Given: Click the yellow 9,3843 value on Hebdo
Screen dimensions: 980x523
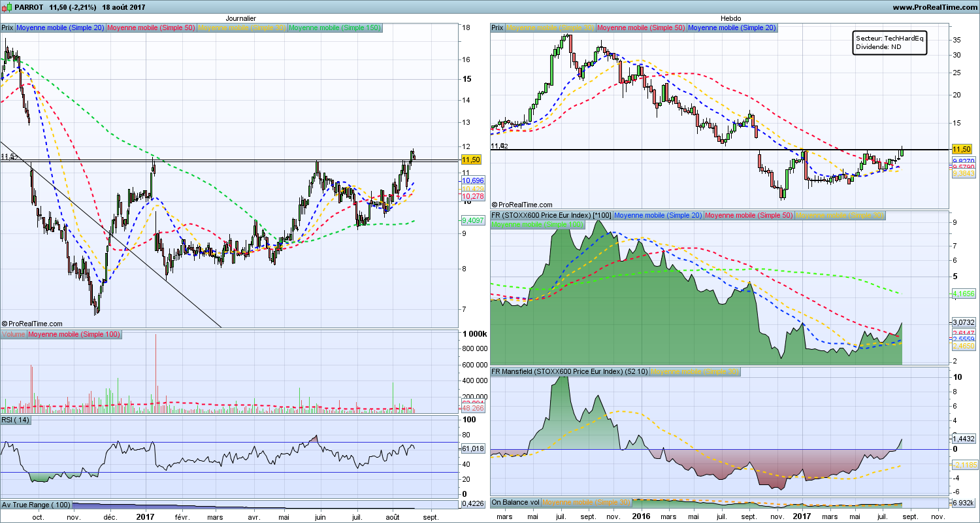Looking at the screenshot, I should coord(964,174).
